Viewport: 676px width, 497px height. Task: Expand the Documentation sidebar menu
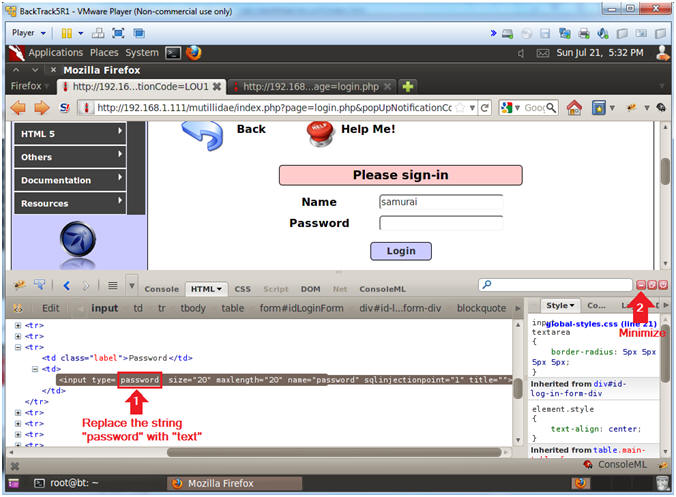coord(70,180)
